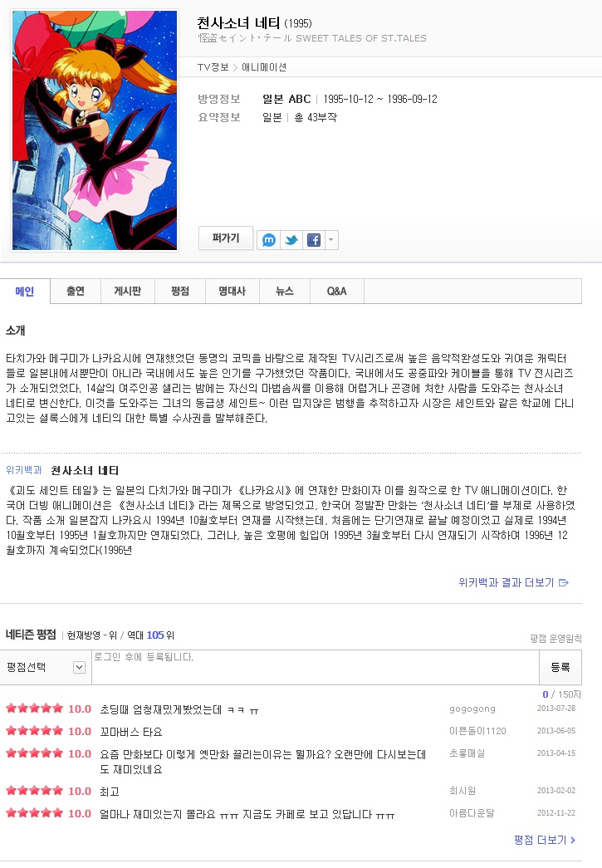Switch to the 출연 tab

(x=76, y=292)
